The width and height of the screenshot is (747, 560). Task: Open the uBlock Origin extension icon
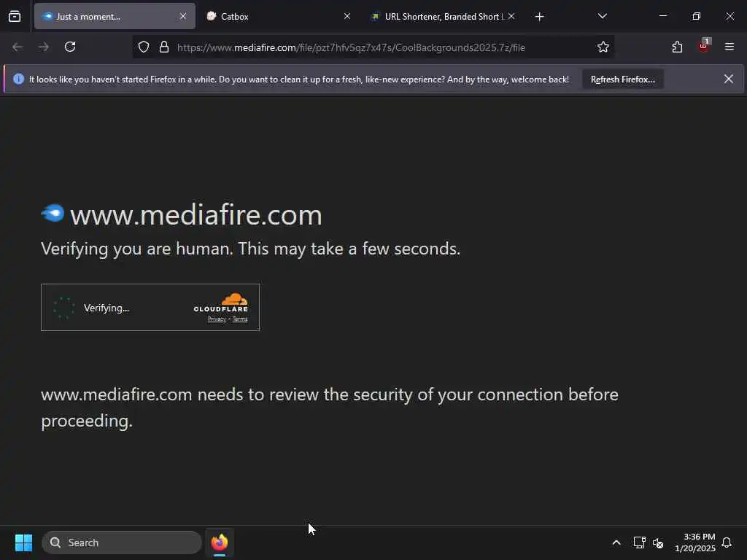(x=704, y=46)
